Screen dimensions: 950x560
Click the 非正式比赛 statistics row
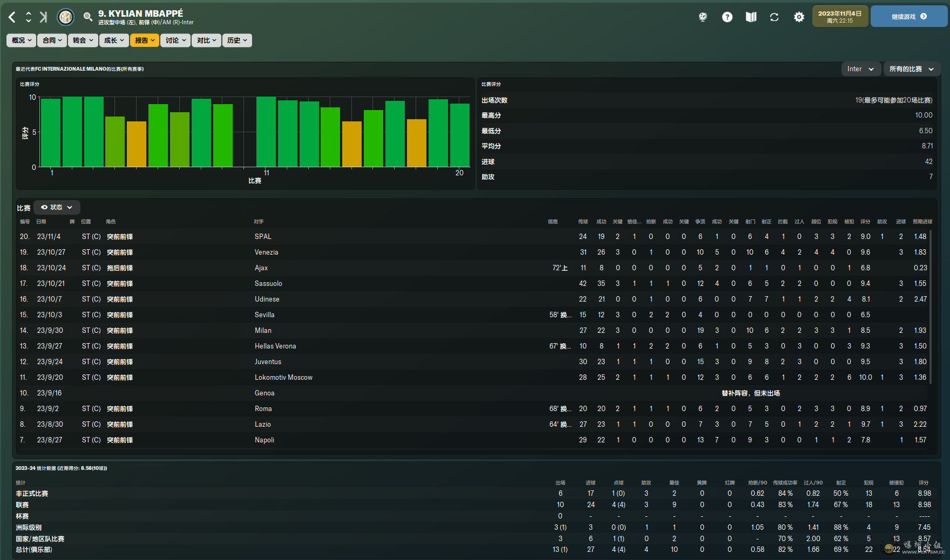click(475, 494)
